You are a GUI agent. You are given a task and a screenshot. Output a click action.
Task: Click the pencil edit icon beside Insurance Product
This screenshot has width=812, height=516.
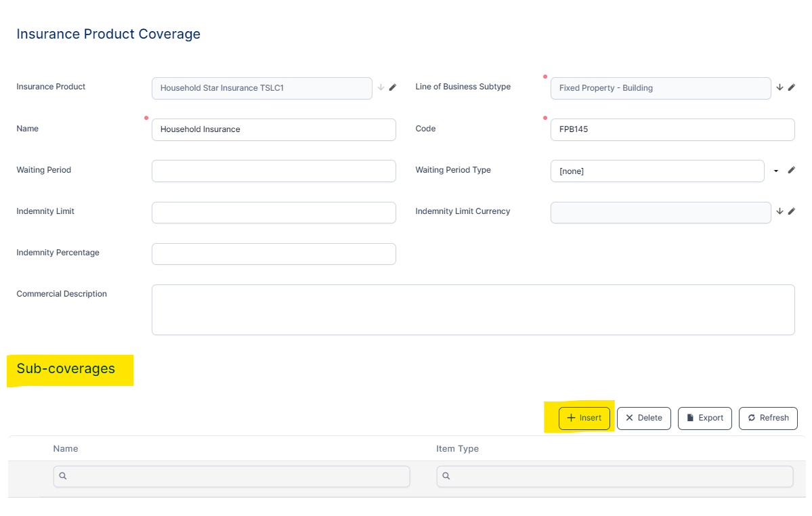coord(393,87)
